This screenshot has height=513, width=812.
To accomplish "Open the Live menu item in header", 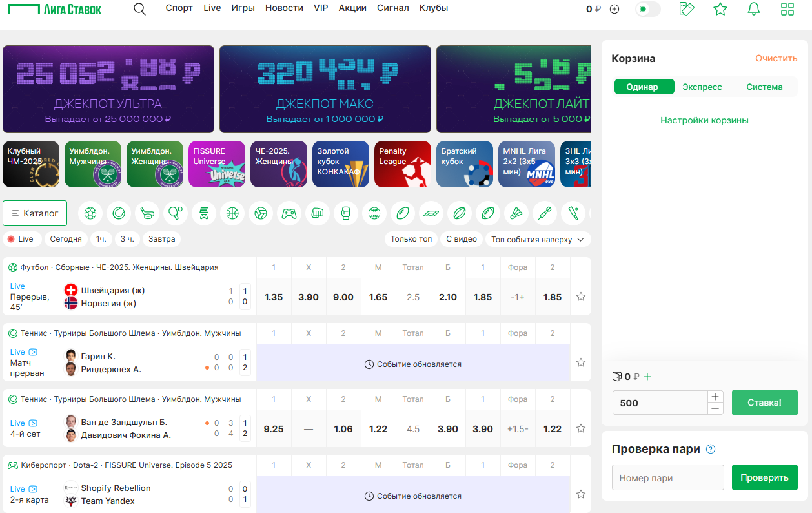I will point(212,8).
